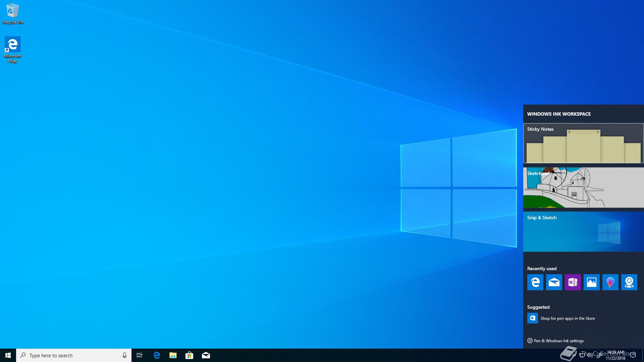Launch the Sketchpad tile
This screenshot has height=362, width=644.
tap(583, 188)
